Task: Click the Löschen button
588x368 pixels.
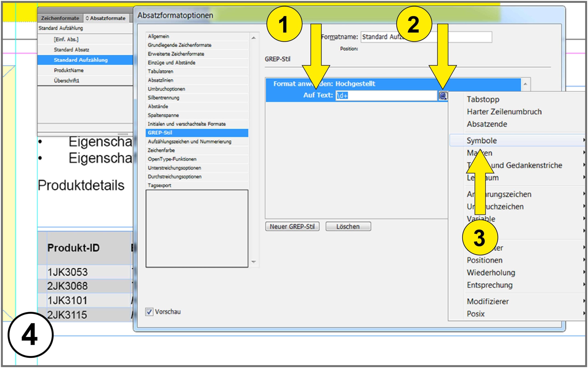Action: [x=348, y=227]
